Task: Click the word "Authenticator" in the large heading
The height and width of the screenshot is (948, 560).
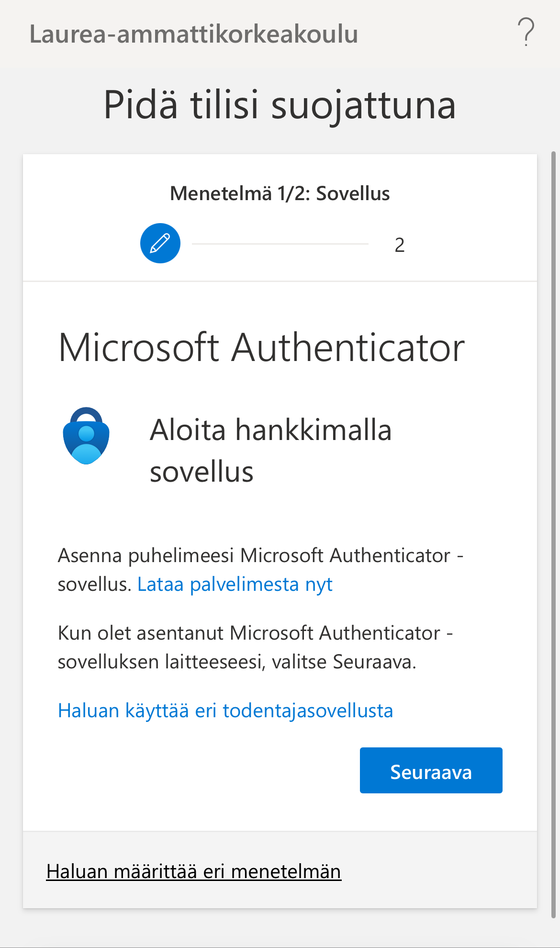Action: 348,348
